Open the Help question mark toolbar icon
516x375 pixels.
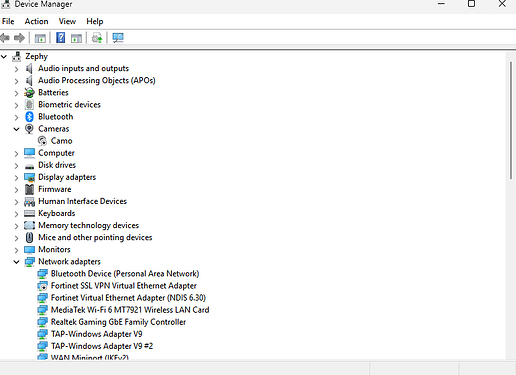click(x=60, y=38)
